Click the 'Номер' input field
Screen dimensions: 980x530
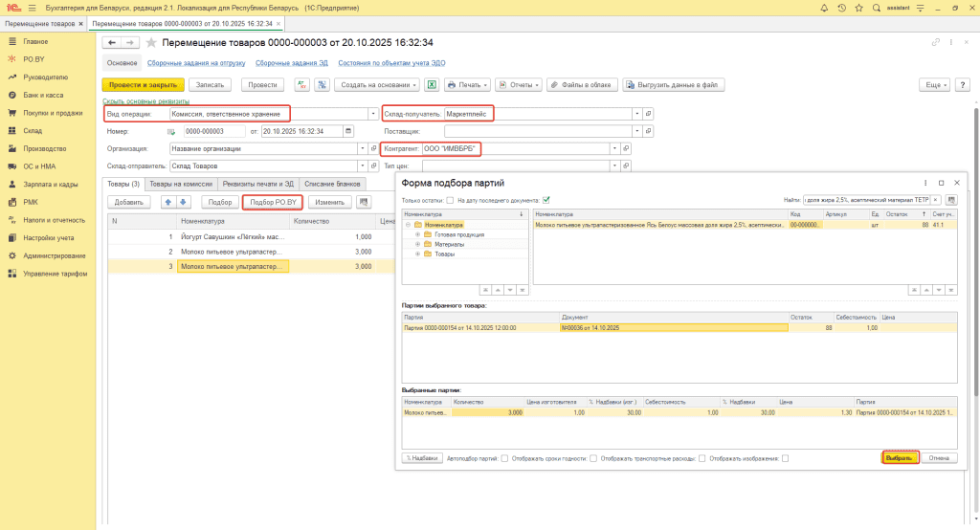point(213,131)
